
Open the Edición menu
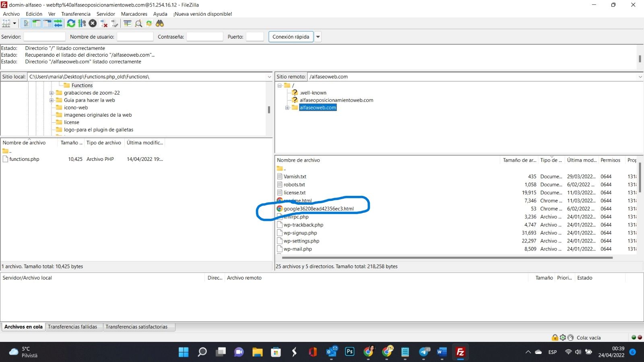pyautogui.click(x=34, y=14)
